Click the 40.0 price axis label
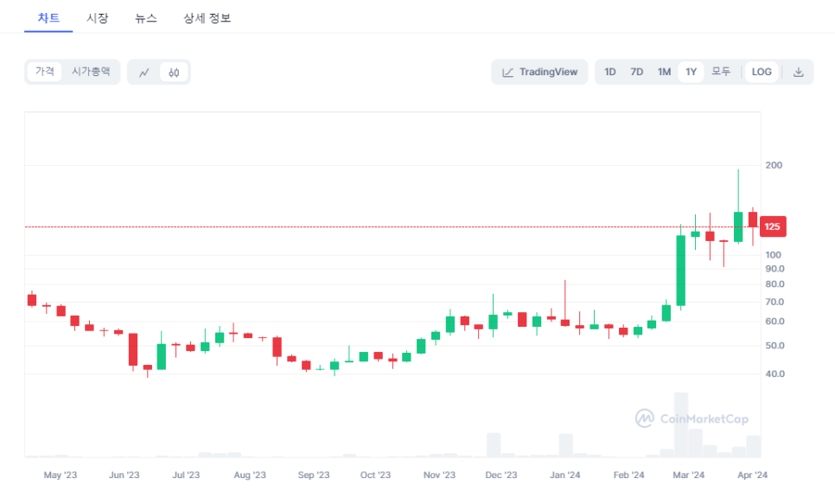835x504 pixels. (x=775, y=374)
